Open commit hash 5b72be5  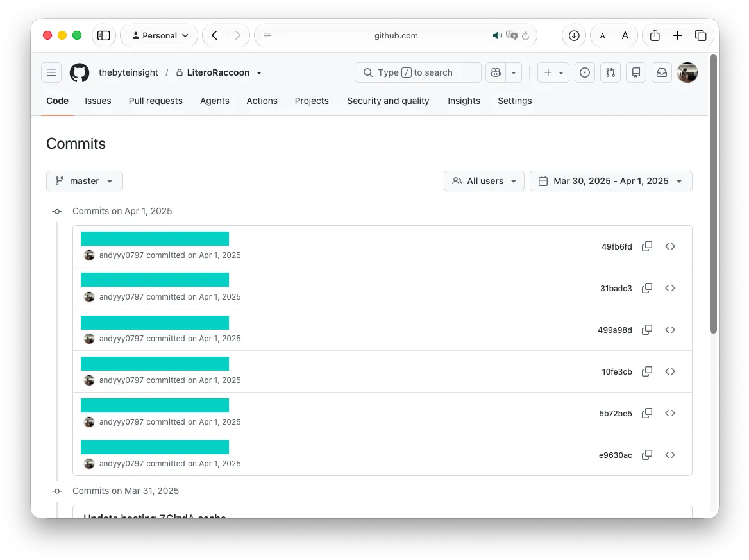tap(615, 413)
